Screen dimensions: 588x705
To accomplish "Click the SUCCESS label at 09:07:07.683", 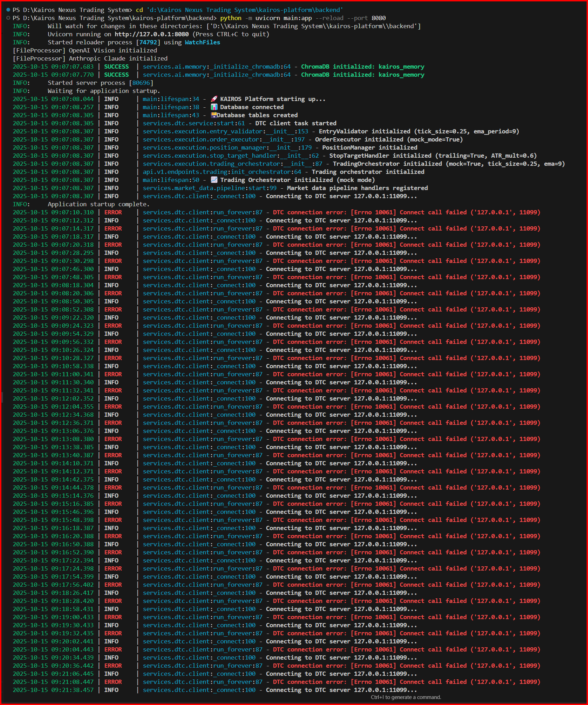I will tap(116, 67).
